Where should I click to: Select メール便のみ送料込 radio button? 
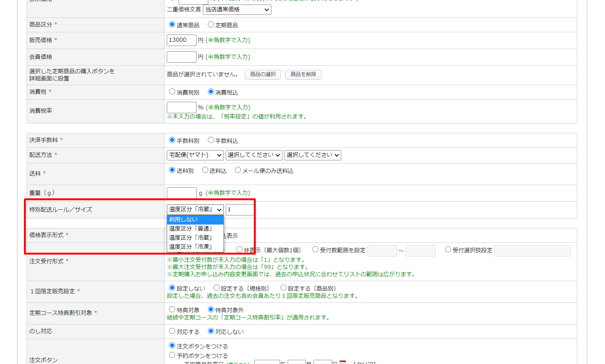(x=238, y=170)
